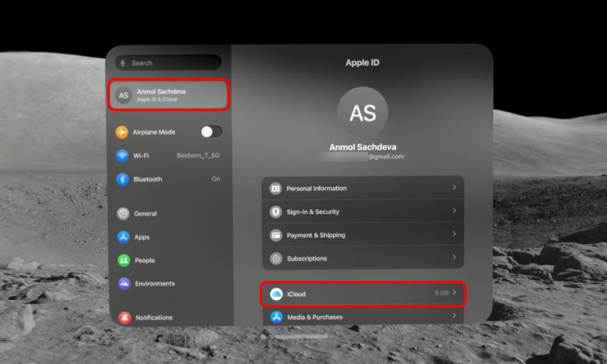Click the large AS profile picture
This screenshot has height=364, width=607.
click(x=363, y=112)
